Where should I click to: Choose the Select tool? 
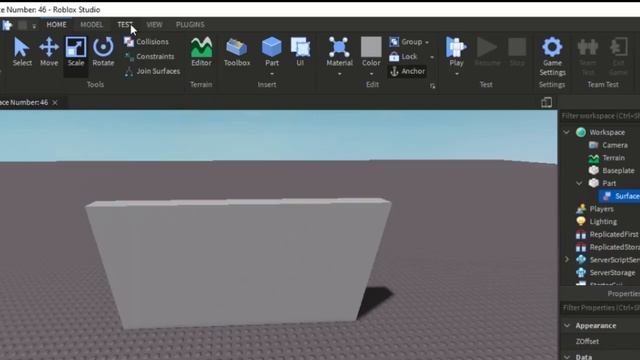(22, 52)
